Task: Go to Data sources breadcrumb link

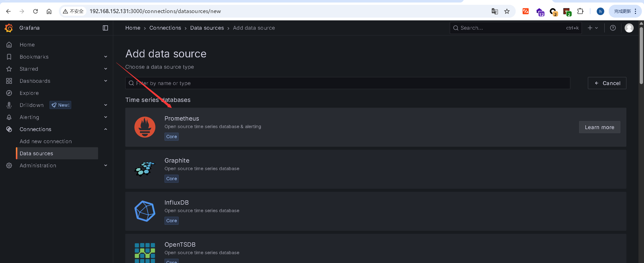Action: (x=207, y=28)
